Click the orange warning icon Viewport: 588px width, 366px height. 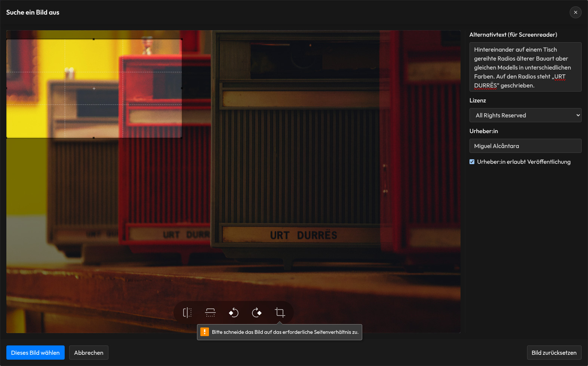point(204,332)
